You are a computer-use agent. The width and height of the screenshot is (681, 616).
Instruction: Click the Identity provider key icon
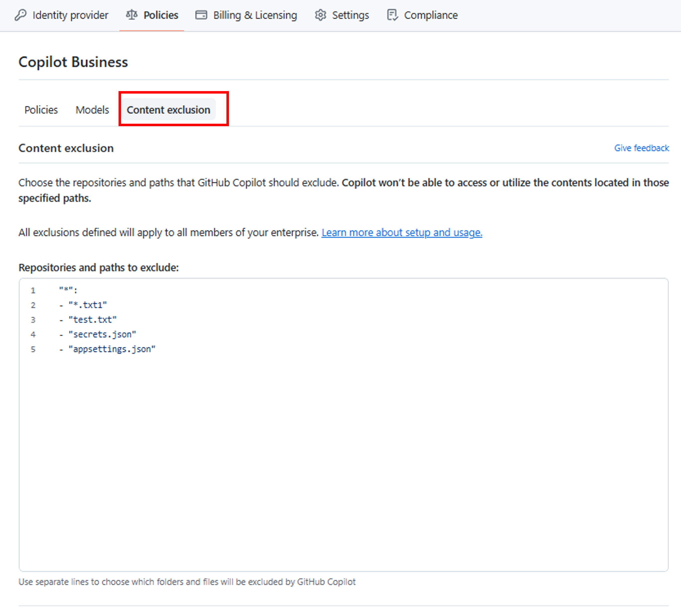(21, 15)
